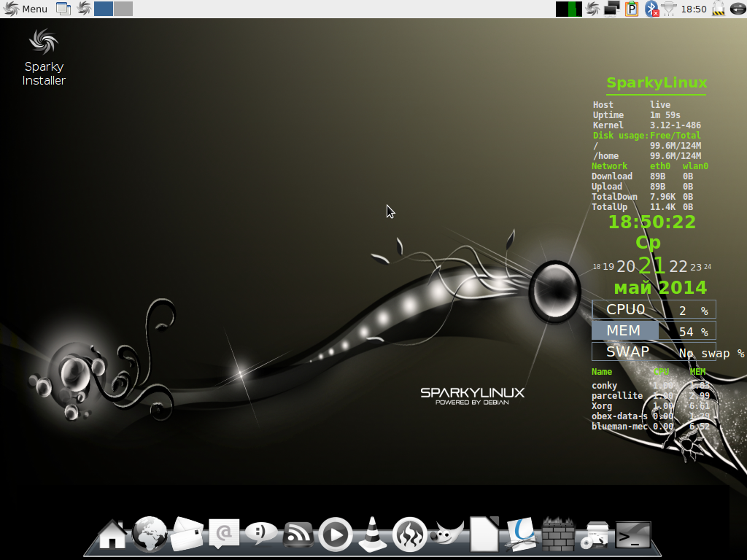Click the '/home' disk usage row
Image resolution: width=747 pixels, height=560 pixels.
point(647,156)
